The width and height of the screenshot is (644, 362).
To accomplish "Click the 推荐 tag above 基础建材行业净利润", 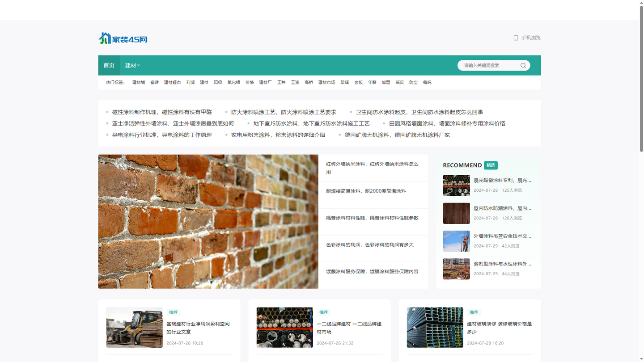I will 174,312.
